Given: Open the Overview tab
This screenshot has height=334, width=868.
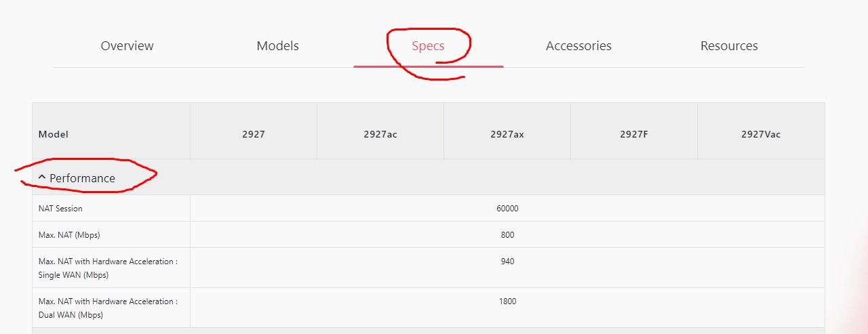Looking at the screenshot, I should [x=127, y=46].
